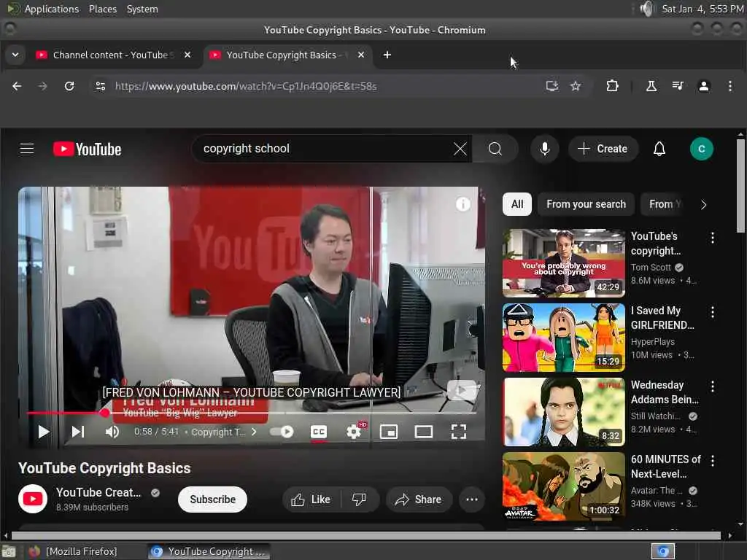
Task: View site information icon in address bar
Action: click(x=100, y=86)
